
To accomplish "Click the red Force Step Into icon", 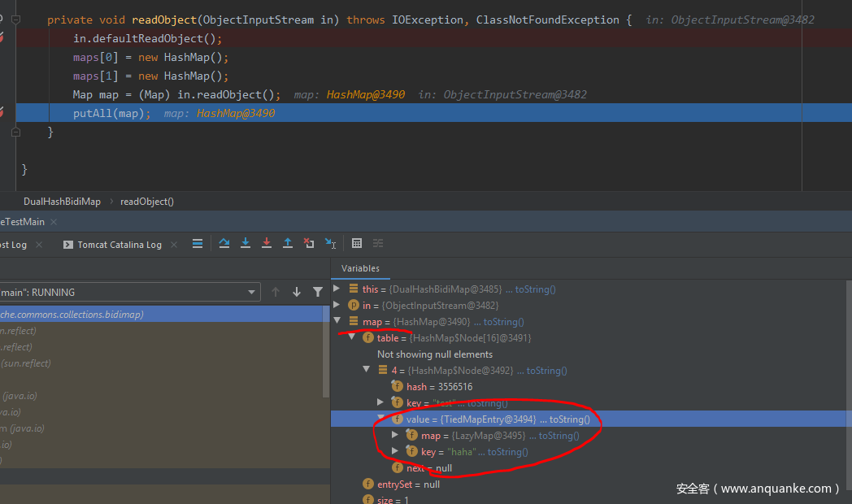I will (267, 243).
